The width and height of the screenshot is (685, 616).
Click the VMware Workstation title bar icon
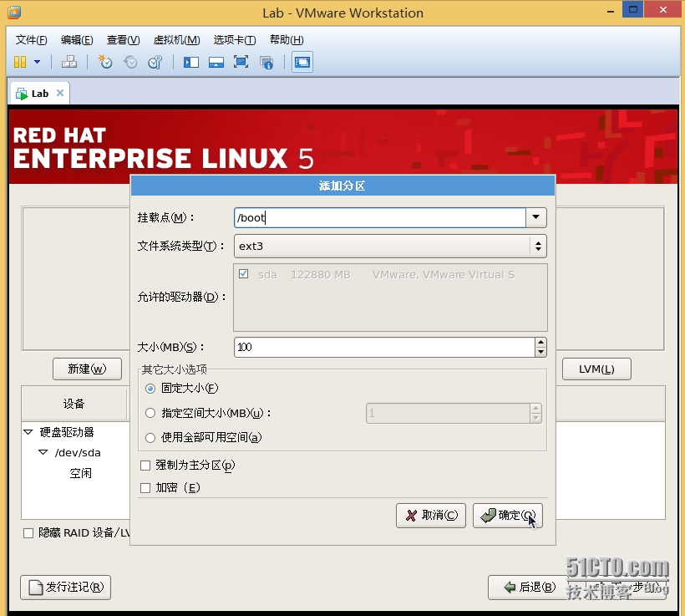14,13
